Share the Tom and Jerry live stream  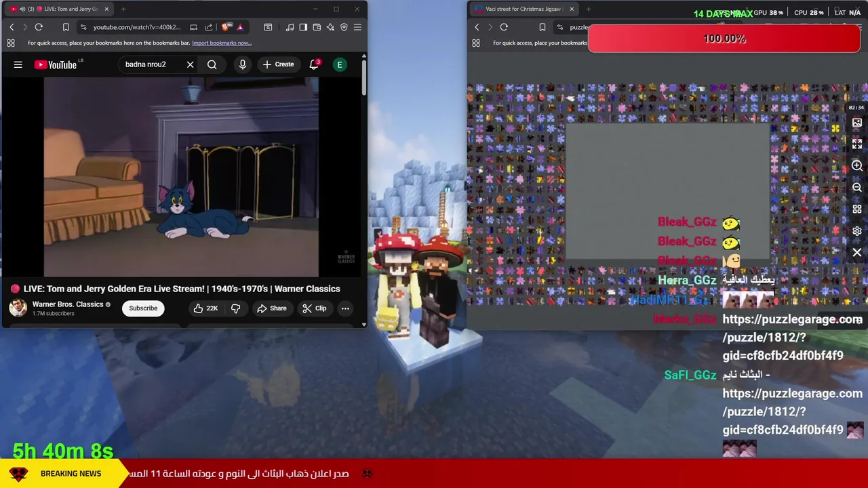(272, 308)
